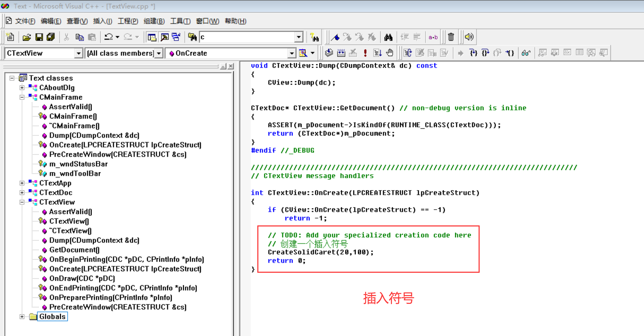Open the CTextView class combo dropdown
The image size is (644, 336).
pyautogui.click(x=78, y=53)
